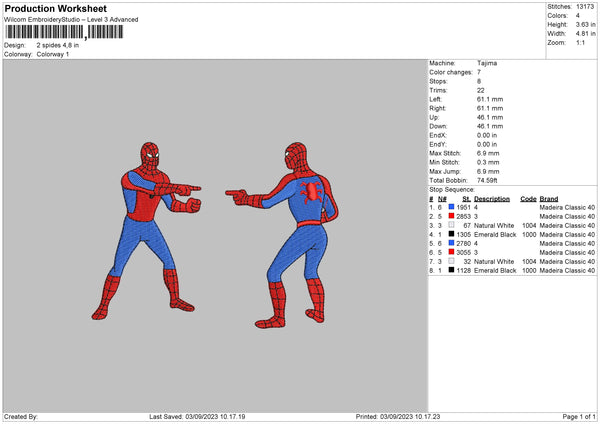Click the right Spider-Man figure showing back emblem

(282, 235)
